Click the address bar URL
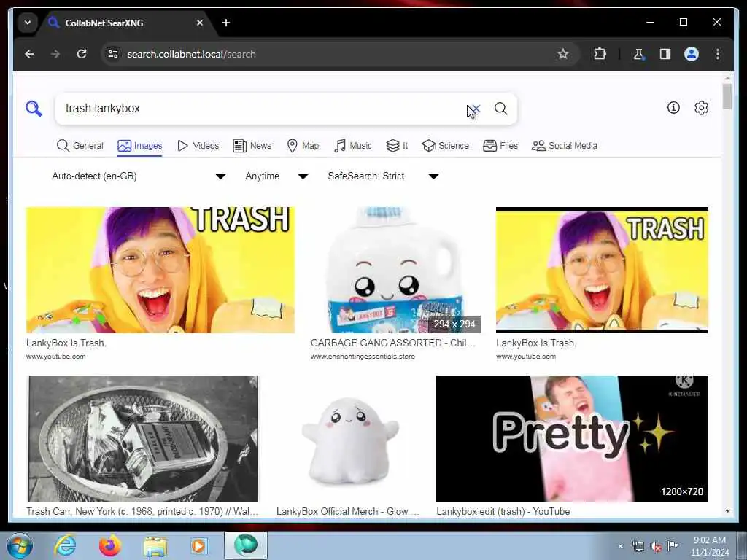This screenshot has height=560, width=747. tap(192, 54)
